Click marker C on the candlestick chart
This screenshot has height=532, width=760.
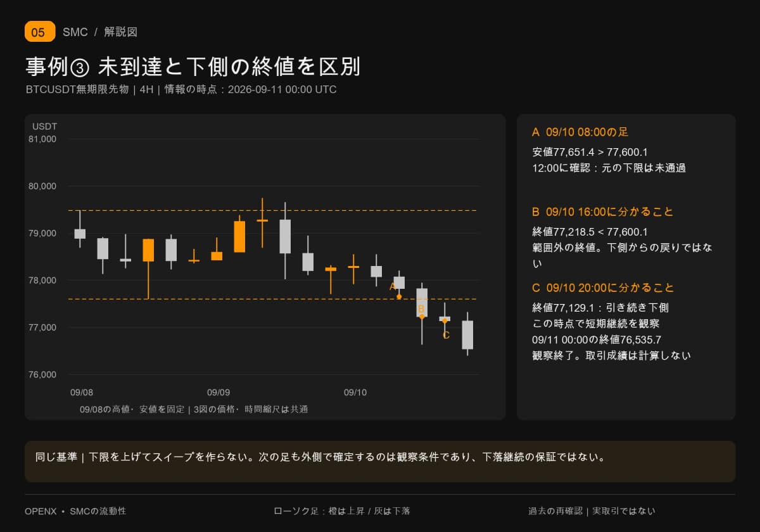(446, 335)
